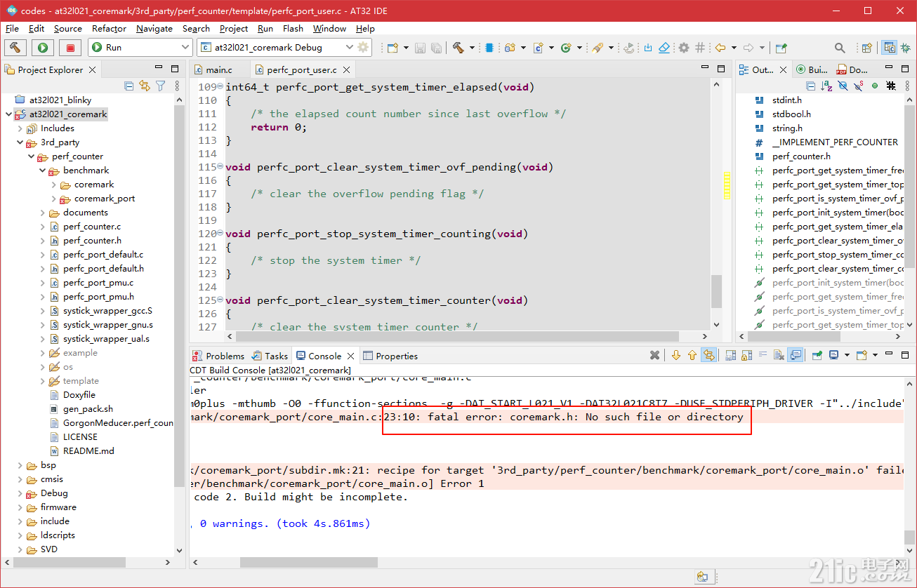Screen dimensions: 917x588
Task: Select the at32l021_blinky project
Action: tap(60, 100)
